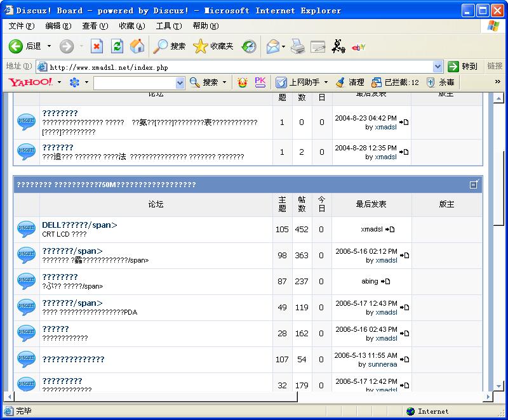Click the 清理 broom cleanup icon

tap(340, 82)
